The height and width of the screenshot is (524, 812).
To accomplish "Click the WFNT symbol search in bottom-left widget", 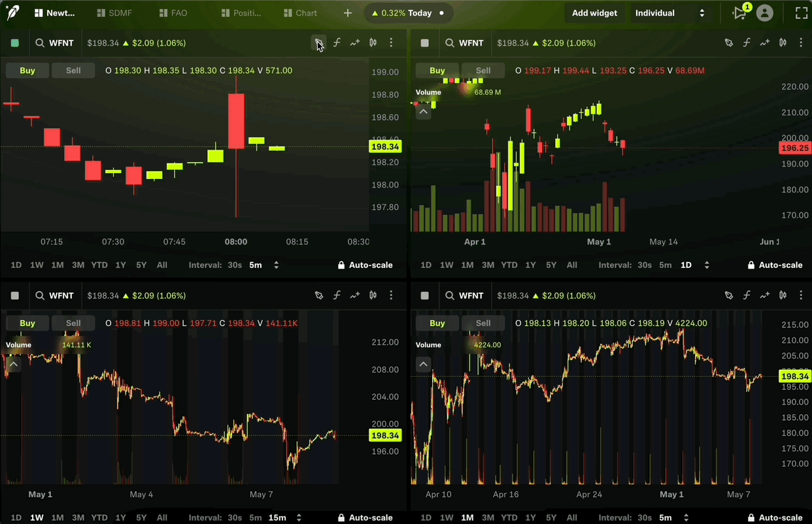I will click(55, 296).
